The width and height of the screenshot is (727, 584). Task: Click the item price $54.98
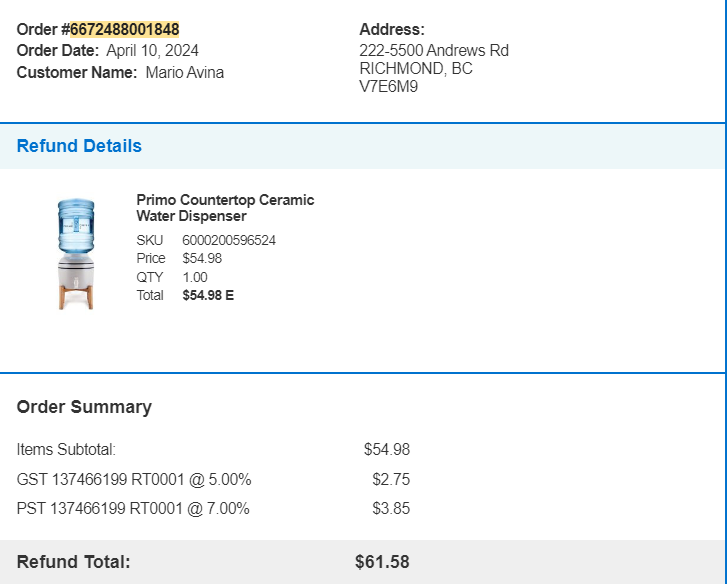click(x=202, y=258)
